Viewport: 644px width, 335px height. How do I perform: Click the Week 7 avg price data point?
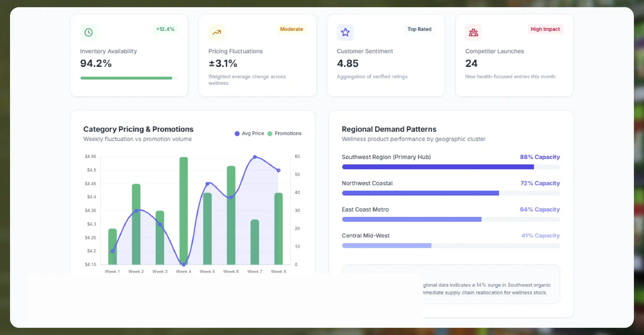pyautogui.click(x=255, y=157)
